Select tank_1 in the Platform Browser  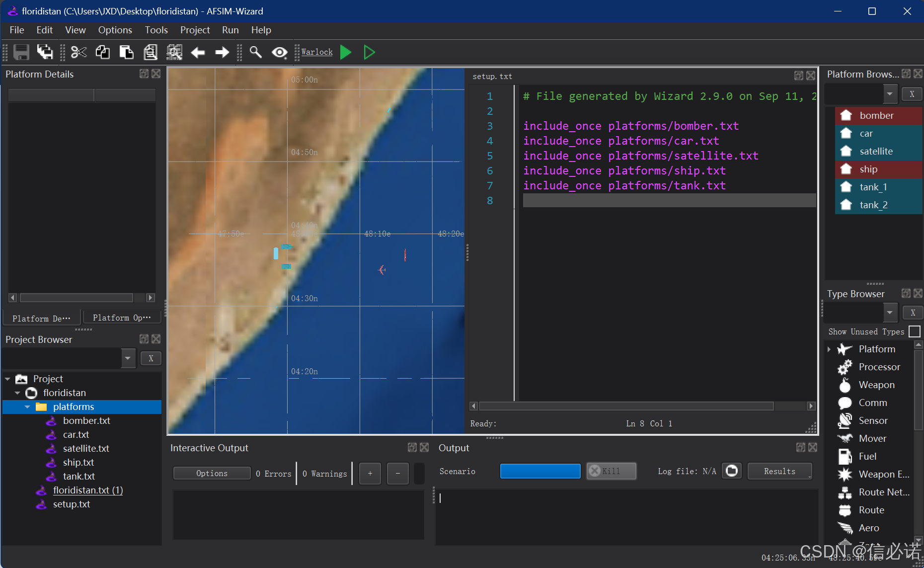[x=878, y=187]
